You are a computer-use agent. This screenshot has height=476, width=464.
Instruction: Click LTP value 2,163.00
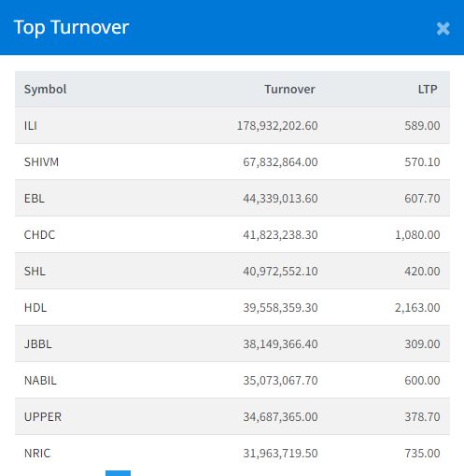pos(417,308)
